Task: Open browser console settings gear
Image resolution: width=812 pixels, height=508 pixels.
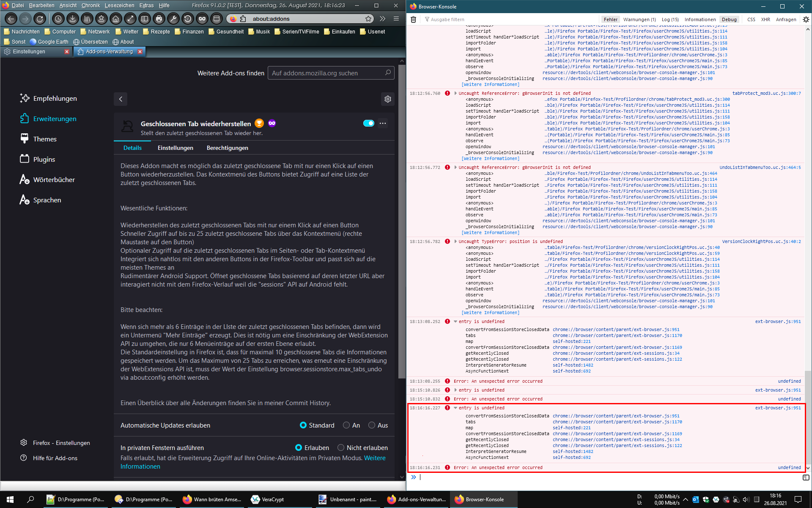Action: click(x=806, y=19)
